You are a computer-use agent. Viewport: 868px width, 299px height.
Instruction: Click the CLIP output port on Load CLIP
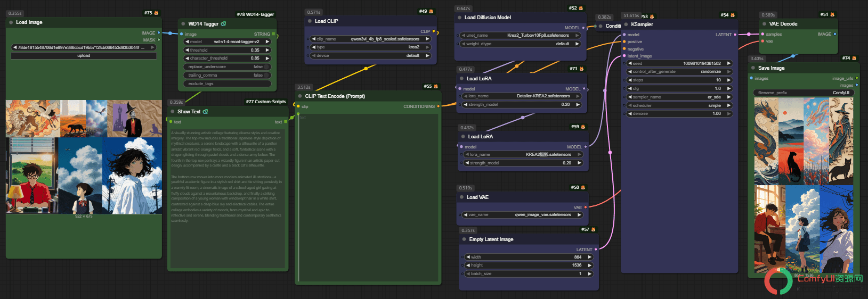point(434,31)
